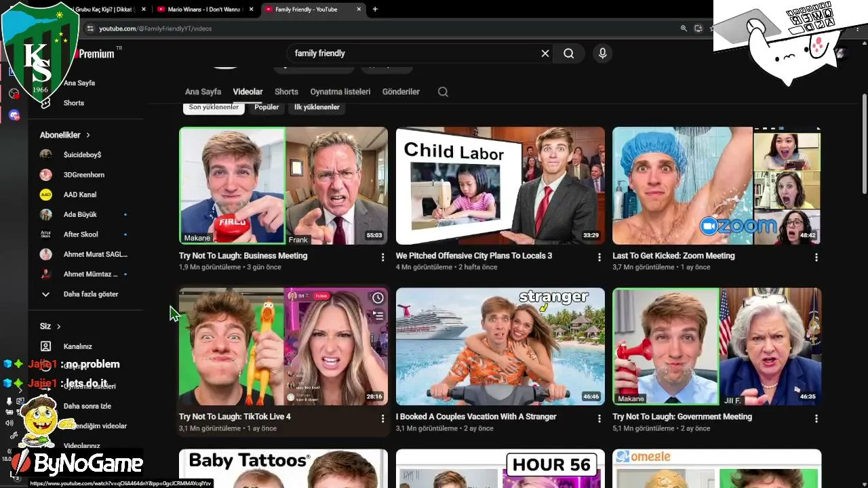Open video title I Booked A Couples Vacation With A Stranger
The width and height of the screenshot is (868, 488).
click(476, 417)
